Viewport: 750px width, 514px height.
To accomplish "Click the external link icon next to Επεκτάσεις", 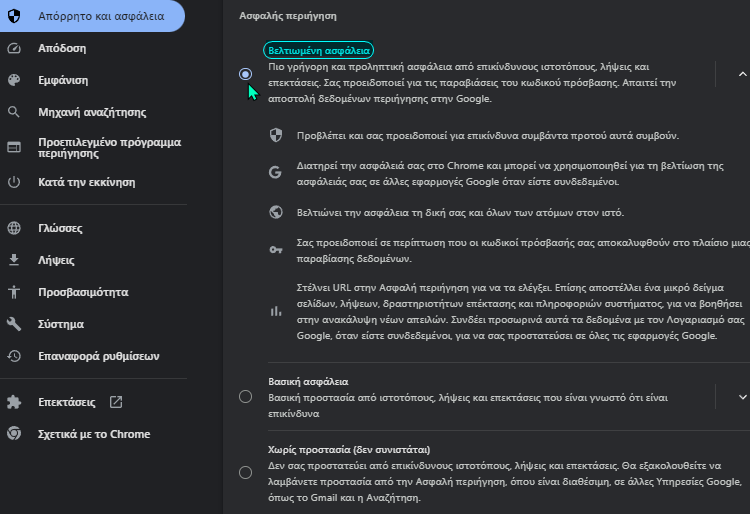I will pos(116,402).
